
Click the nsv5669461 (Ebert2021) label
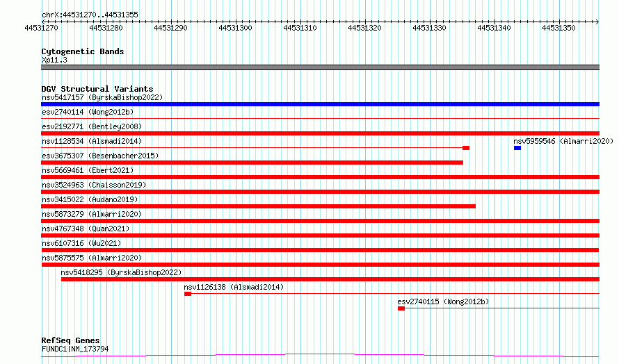point(88,170)
